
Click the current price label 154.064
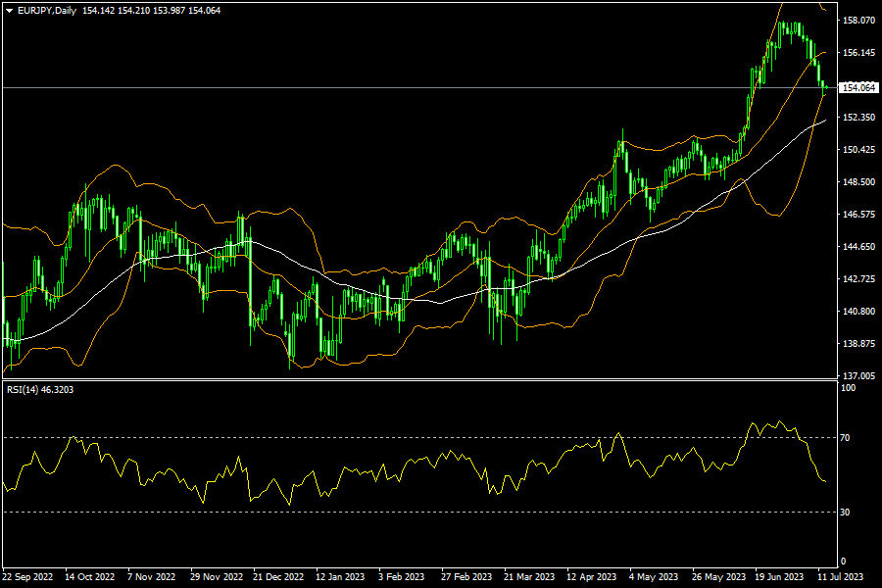click(858, 88)
